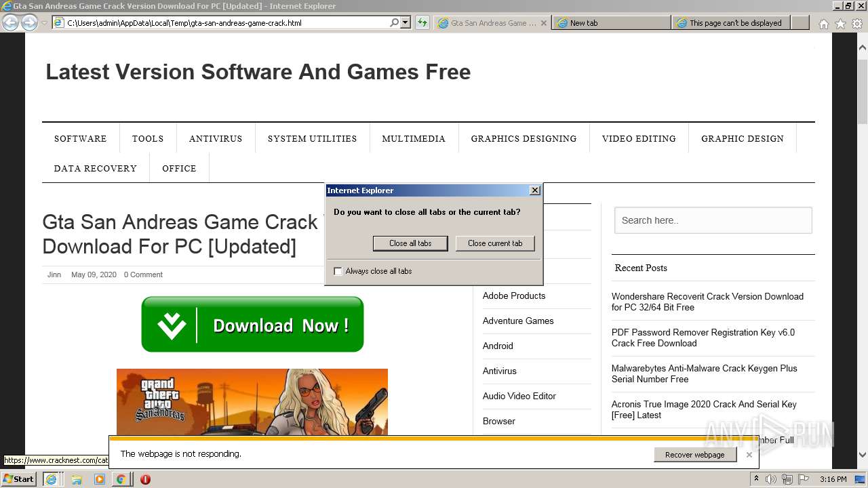This screenshot has height=488, width=868.
Task: Click the 0 Comment link
Action: [x=143, y=274]
